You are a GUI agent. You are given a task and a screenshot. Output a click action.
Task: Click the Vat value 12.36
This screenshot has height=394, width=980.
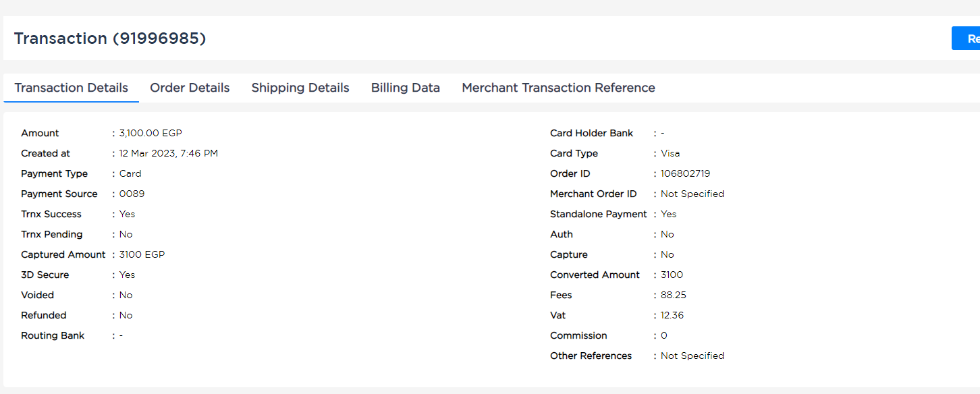coord(672,315)
